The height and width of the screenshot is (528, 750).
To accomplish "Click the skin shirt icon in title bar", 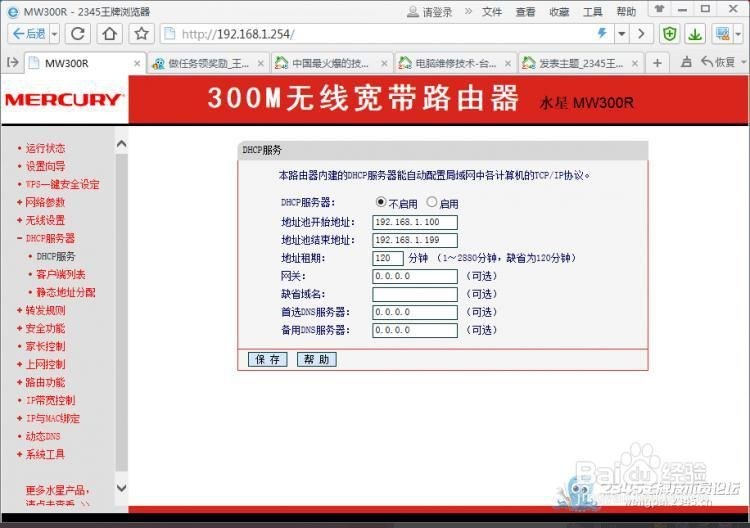I will 660,9.
